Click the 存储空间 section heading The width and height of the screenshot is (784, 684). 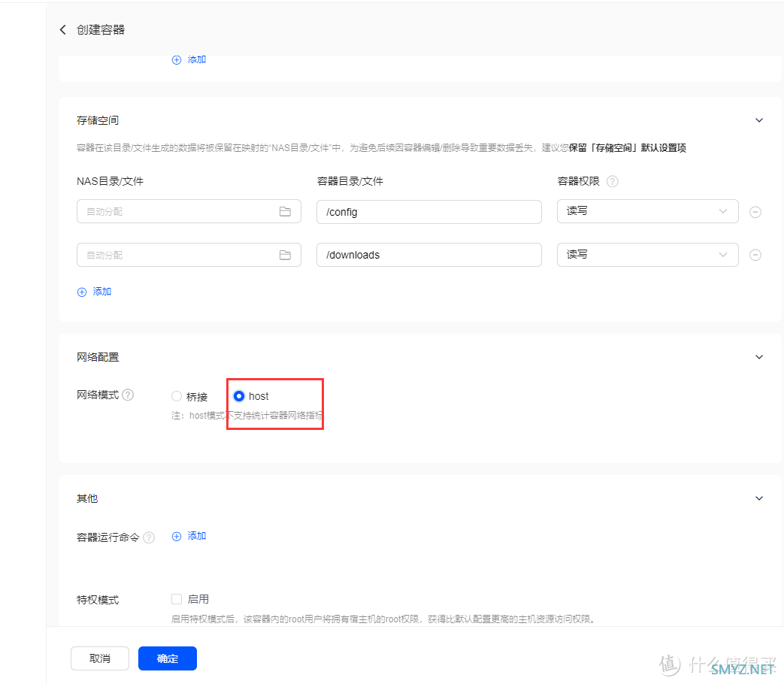click(98, 120)
